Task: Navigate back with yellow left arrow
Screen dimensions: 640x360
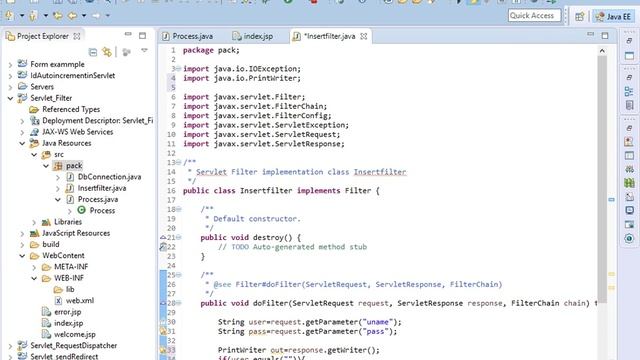Action: coord(72,16)
